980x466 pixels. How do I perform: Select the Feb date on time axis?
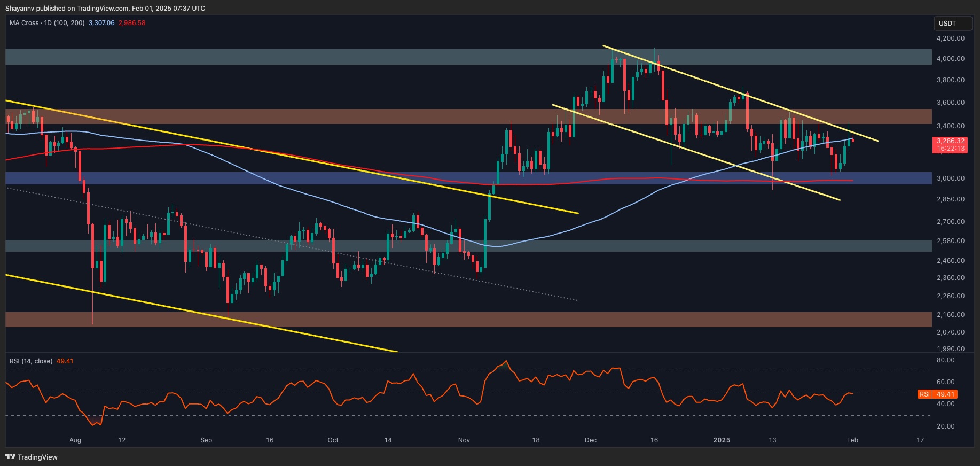[852, 440]
